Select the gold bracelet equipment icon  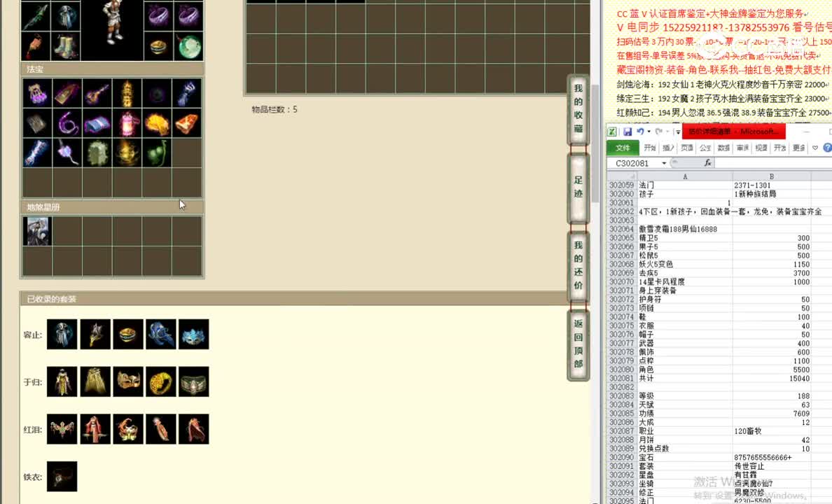[159, 47]
